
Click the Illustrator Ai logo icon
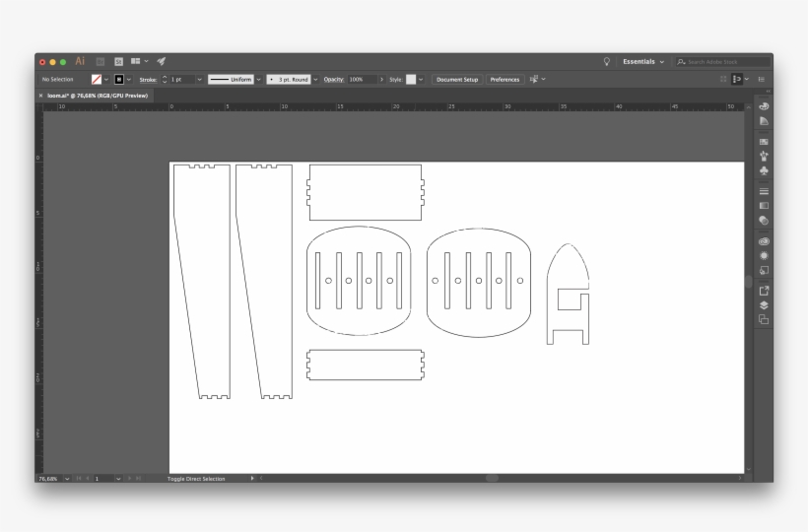pyautogui.click(x=80, y=61)
